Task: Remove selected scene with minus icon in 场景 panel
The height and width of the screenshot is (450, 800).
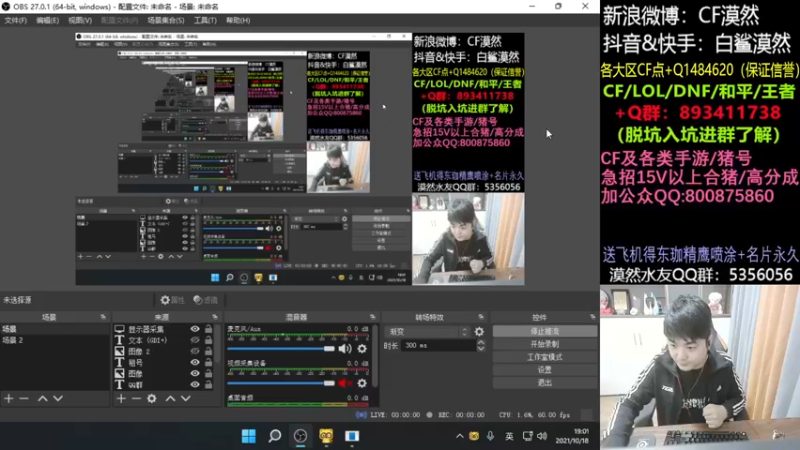Action: tap(24, 398)
